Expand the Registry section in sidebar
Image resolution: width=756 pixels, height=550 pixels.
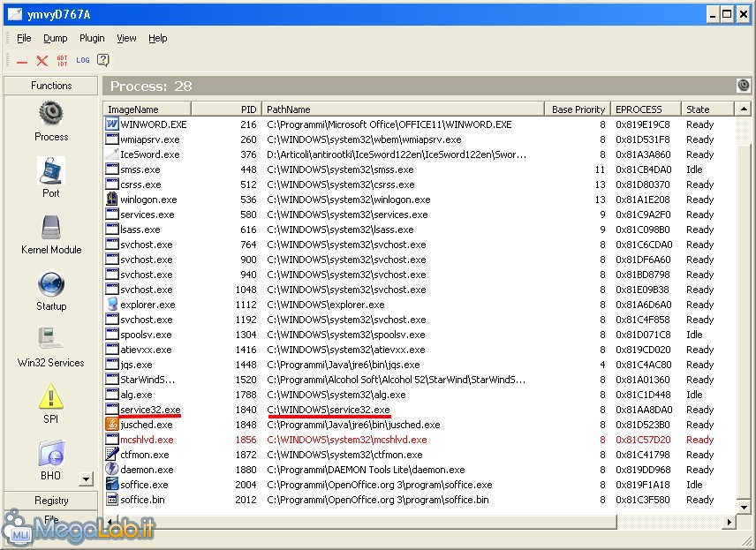point(51,501)
